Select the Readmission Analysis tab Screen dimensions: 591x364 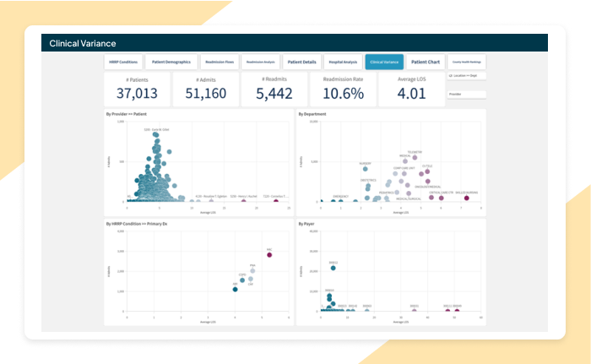coord(261,62)
